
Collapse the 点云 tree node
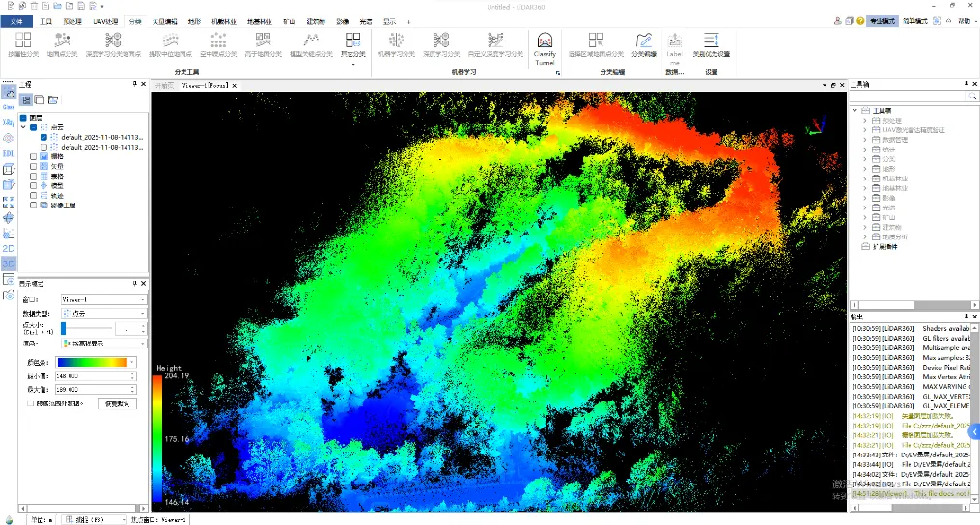tap(24, 127)
